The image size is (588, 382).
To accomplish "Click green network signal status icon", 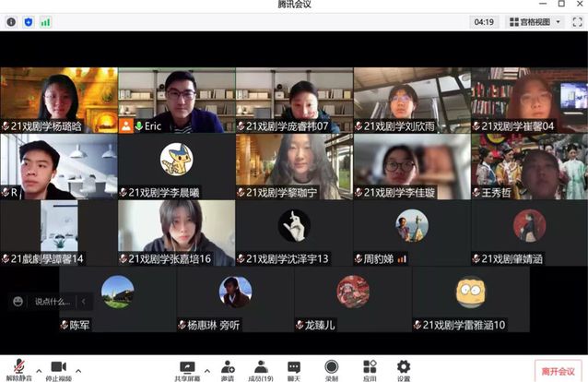I will (x=45, y=21).
